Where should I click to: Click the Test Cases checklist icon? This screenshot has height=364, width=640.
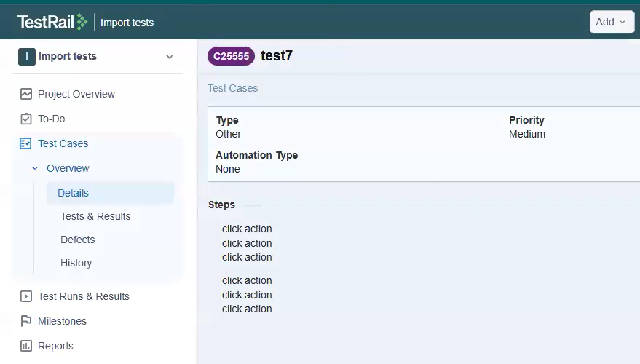pyautogui.click(x=26, y=143)
